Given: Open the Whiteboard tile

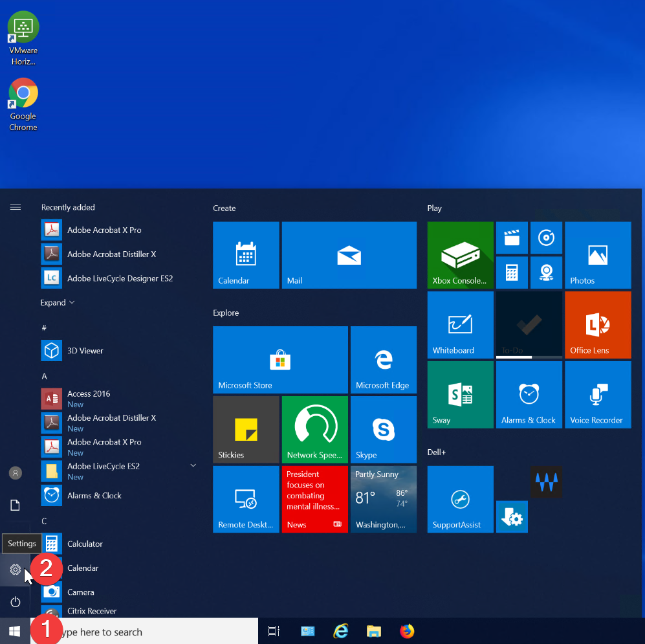Looking at the screenshot, I should point(460,325).
